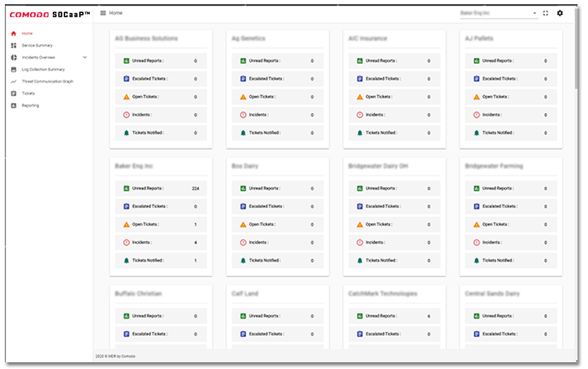Click Incidents alert icon in Bridgewater Dairy OH card
The height and width of the screenshot is (369, 588).
pyautogui.click(x=360, y=243)
